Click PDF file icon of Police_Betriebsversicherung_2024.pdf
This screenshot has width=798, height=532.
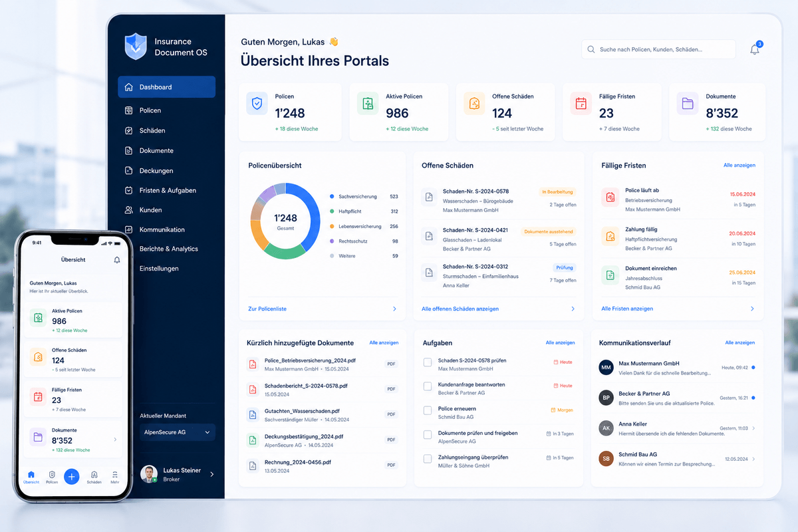253,364
